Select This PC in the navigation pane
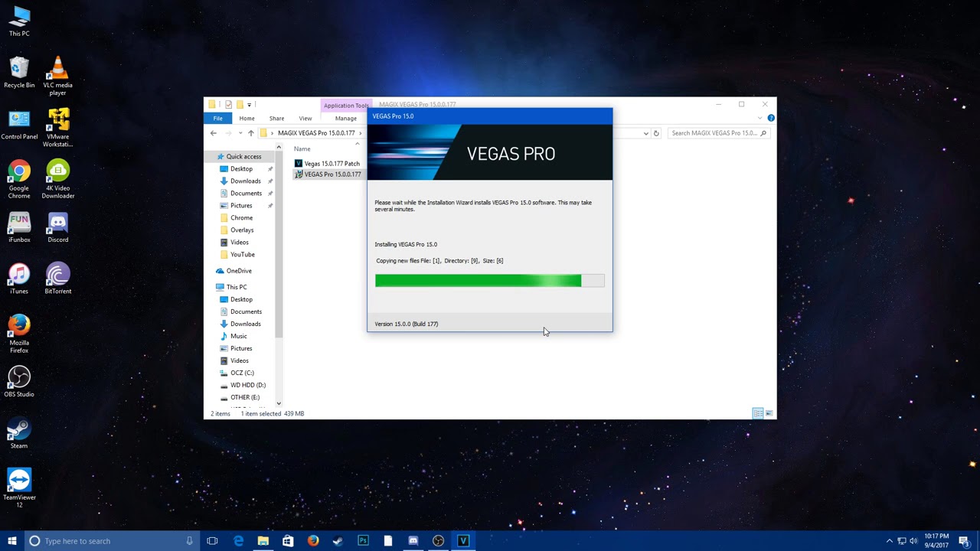 tap(237, 287)
